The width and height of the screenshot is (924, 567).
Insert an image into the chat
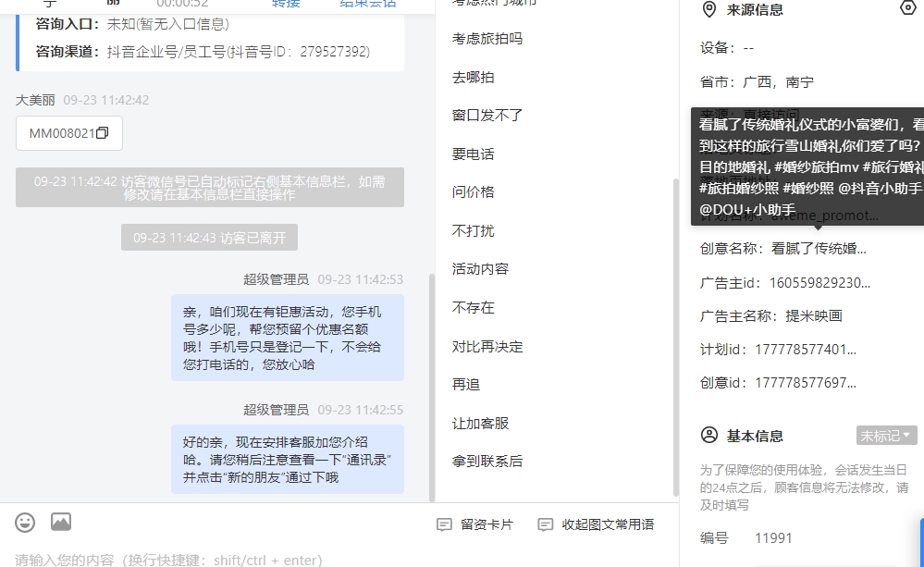(61, 522)
